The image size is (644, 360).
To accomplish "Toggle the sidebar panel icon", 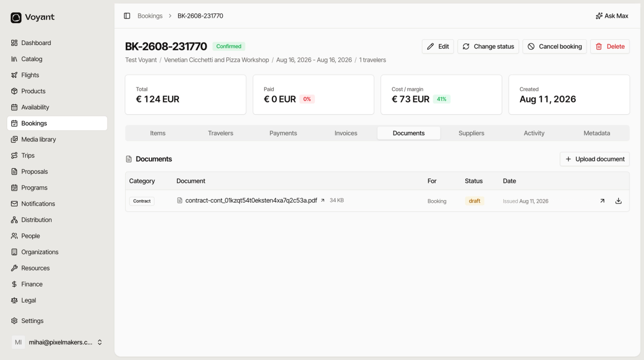I will tap(127, 16).
